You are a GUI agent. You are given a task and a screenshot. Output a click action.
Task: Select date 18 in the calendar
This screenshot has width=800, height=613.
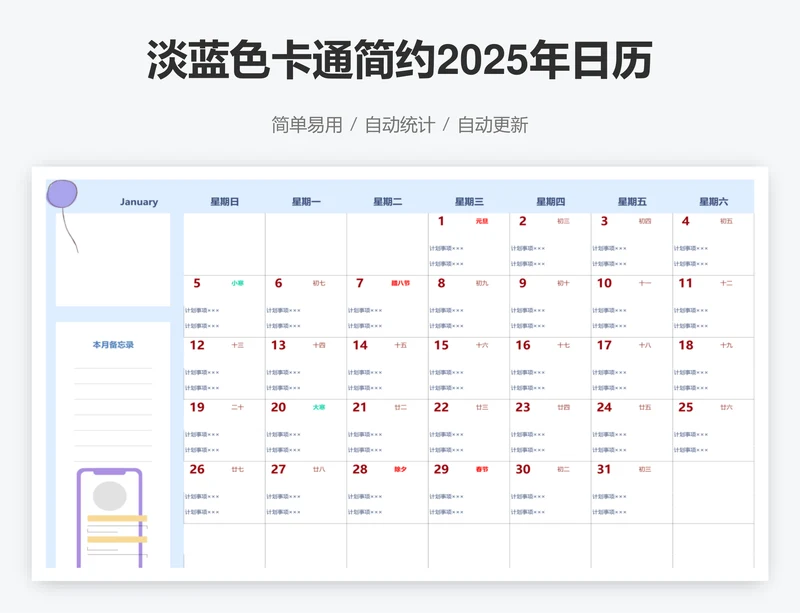click(x=686, y=346)
